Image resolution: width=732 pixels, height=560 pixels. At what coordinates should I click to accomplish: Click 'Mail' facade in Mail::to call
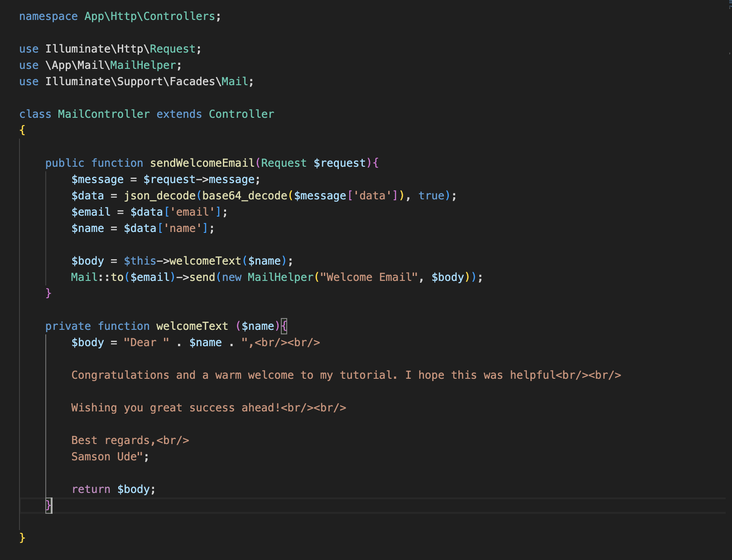[84, 277]
